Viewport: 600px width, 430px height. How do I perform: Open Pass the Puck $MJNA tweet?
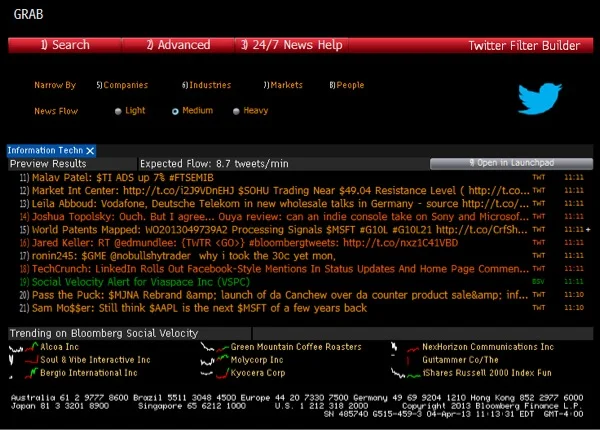pyautogui.click(x=302, y=295)
